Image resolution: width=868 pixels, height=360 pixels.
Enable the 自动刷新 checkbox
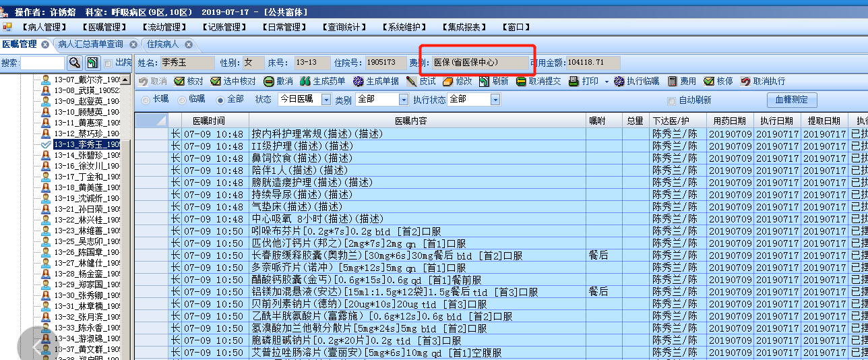671,100
